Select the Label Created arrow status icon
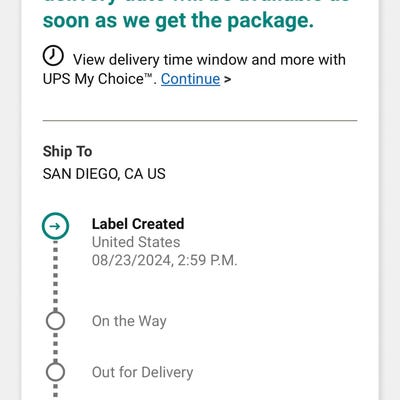This screenshot has width=400, height=400. 55,226
